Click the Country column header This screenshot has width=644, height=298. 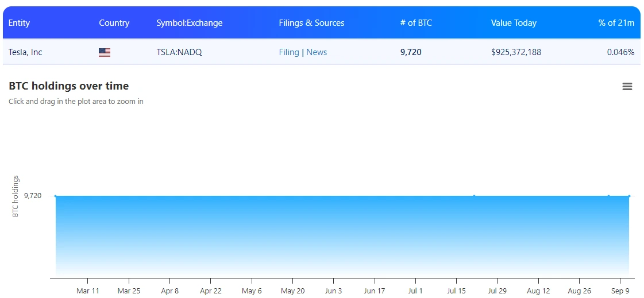click(x=114, y=23)
